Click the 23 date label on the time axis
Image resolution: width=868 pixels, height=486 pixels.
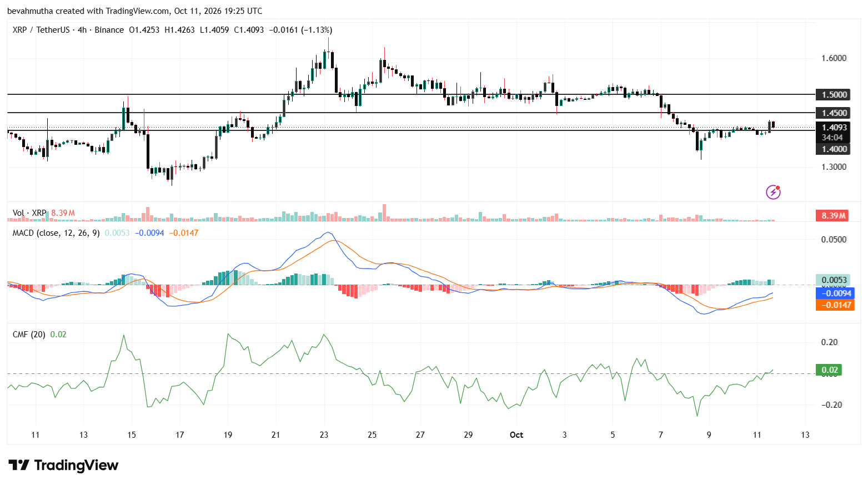(x=324, y=435)
